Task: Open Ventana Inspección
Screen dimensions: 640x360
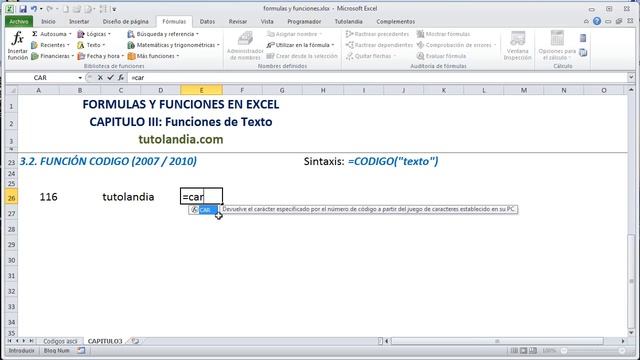Action: click(x=518, y=46)
